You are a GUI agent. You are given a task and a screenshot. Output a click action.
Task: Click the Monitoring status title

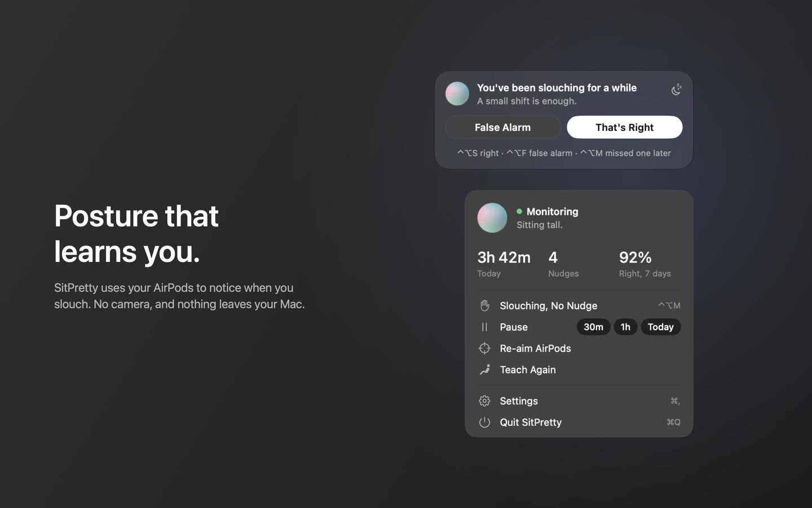click(553, 212)
